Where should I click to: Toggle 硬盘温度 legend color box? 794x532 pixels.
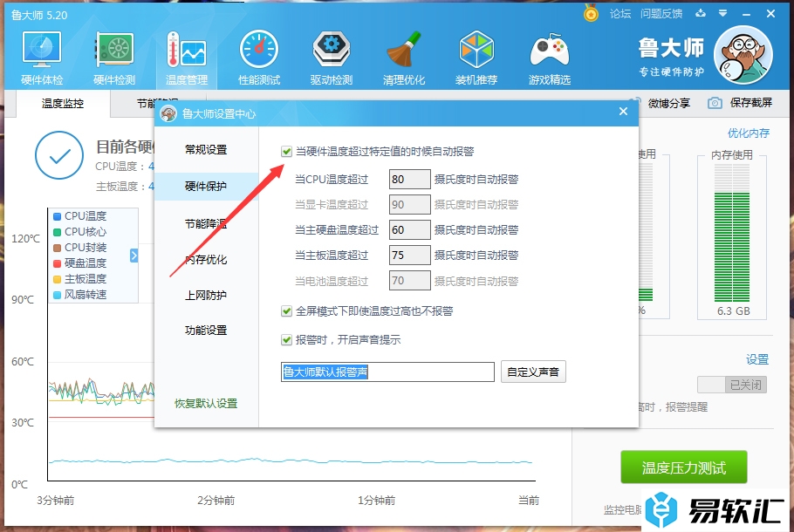click(x=58, y=263)
